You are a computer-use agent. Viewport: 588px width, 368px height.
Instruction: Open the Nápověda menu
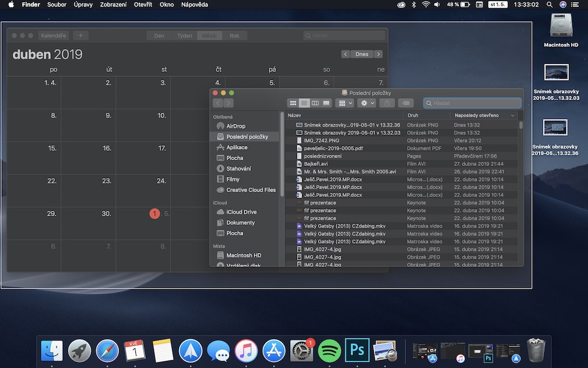pos(194,5)
